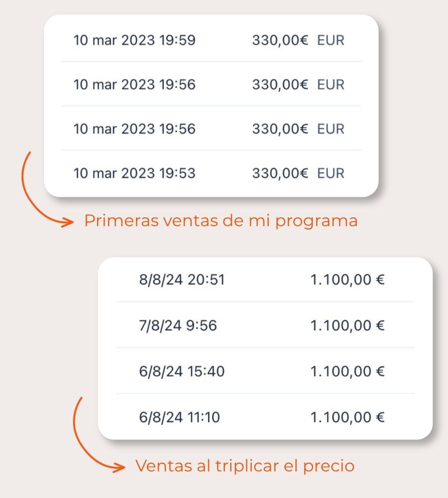Click the 1.100,00 € amount in the 8/8/24 row
Screen dimensions: 448x498
(348, 280)
